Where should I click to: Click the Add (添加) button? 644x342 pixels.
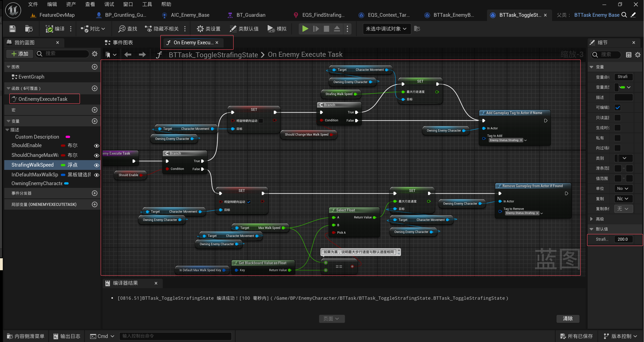click(20, 54)
